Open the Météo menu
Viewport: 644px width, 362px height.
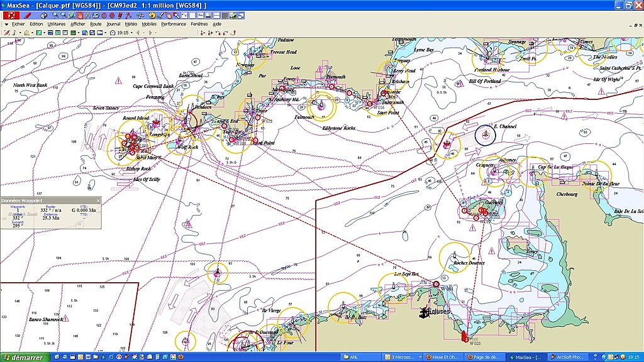(131, 25)
